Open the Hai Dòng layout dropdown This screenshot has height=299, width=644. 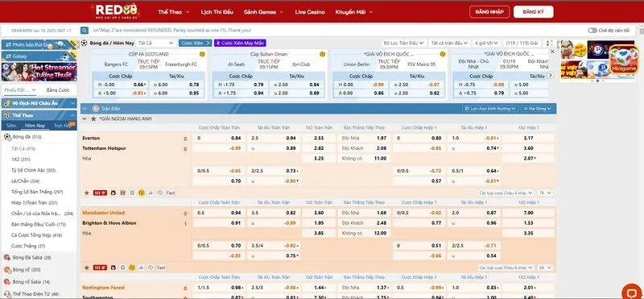point(538,109)
